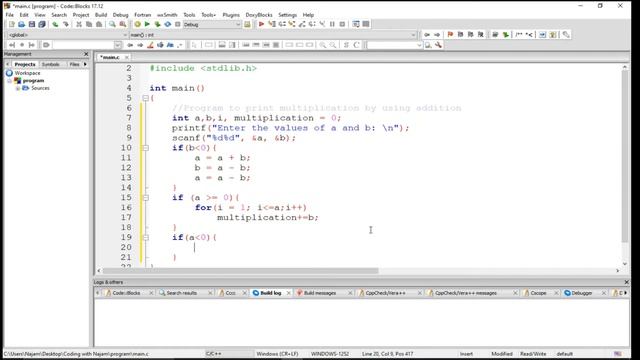Expand the Sources folder in the project tree

click(18, 88)
